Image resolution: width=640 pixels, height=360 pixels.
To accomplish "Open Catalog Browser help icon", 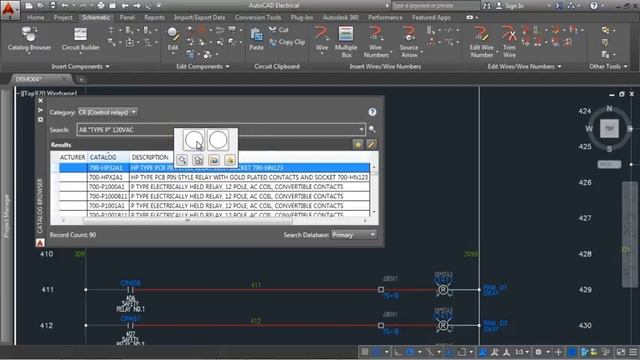I will (x=372, y=112).
